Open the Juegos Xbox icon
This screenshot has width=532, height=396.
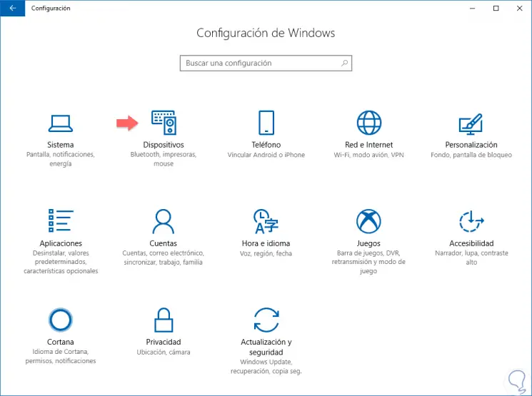tap(368, 221)
